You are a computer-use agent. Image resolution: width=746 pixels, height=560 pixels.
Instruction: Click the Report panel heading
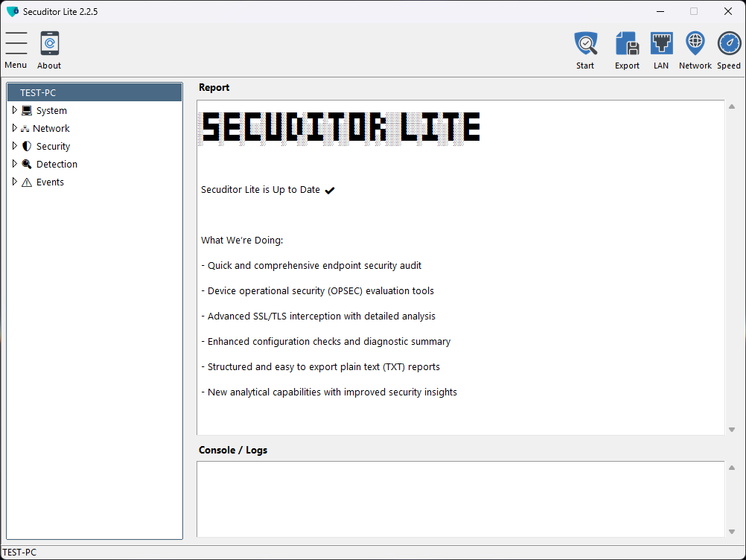[x=214, y=88]
